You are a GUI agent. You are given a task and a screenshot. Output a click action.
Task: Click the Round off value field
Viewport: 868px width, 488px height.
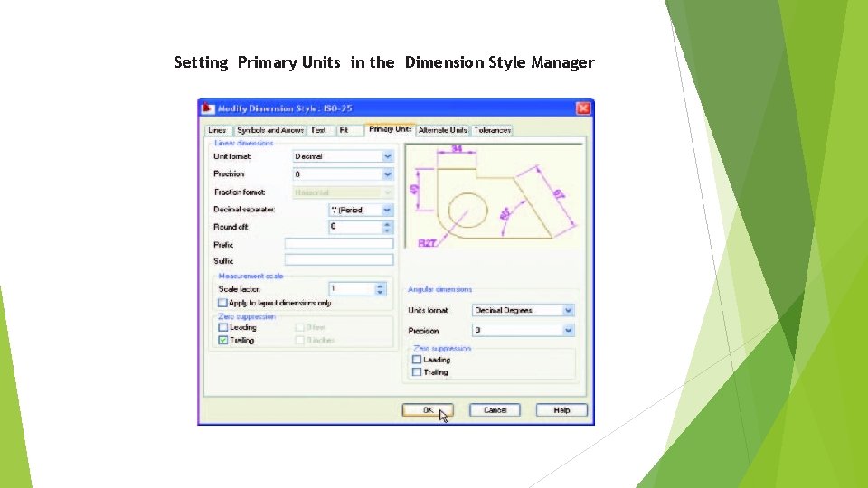point(354,226)
